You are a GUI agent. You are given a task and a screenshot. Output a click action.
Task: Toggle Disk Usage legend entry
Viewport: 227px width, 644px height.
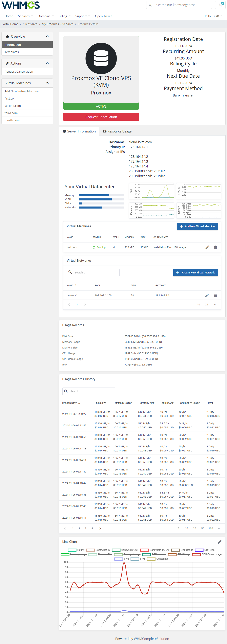click(182, 550)
